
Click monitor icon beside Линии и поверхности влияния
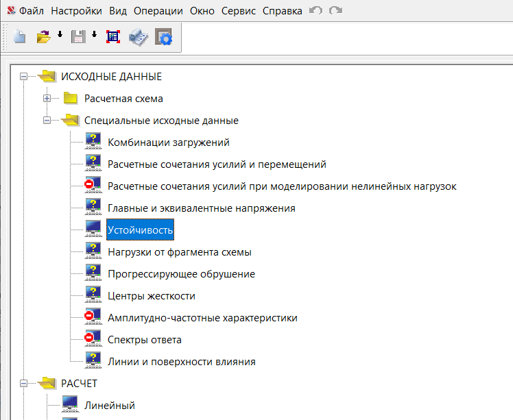[x=93, y=360]
